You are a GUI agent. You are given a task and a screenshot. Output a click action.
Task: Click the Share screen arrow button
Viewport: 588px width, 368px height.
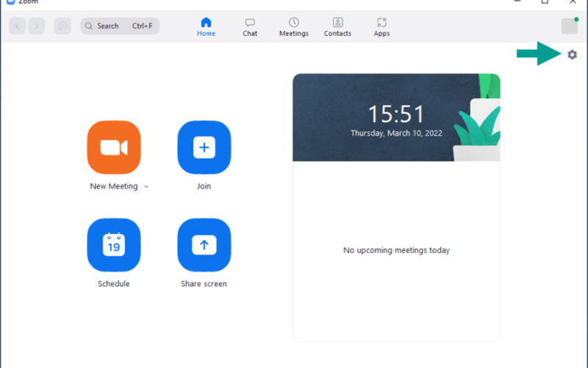pos(204,245)
